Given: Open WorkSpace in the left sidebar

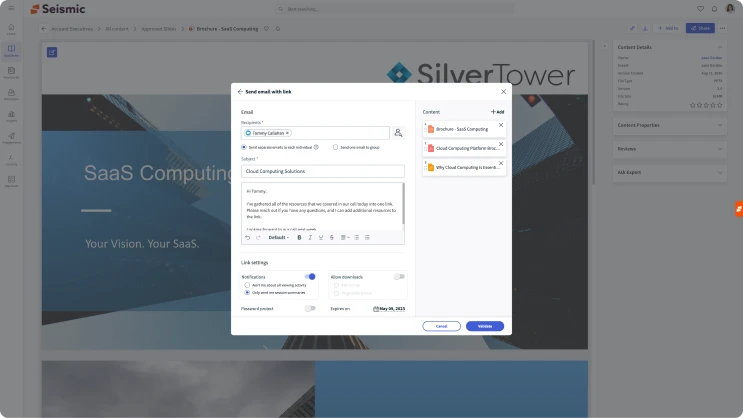Looking at the screenshot, I should coord(11,95).
